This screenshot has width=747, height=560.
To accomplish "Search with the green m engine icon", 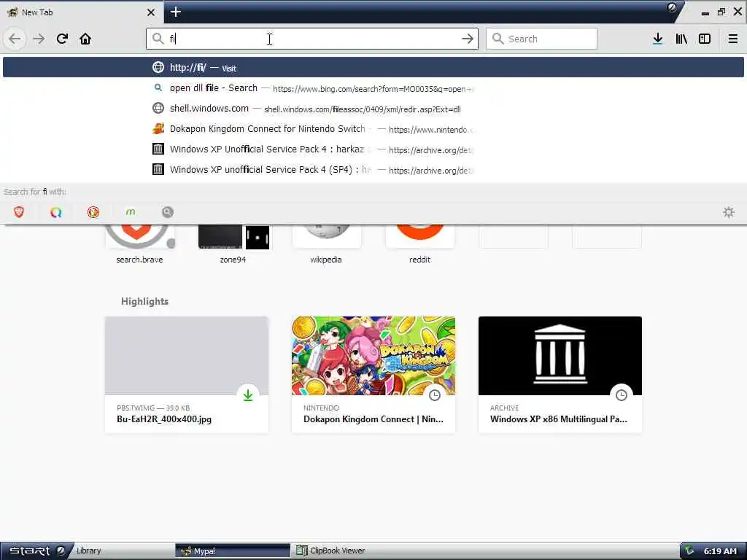I will (131, 212).
